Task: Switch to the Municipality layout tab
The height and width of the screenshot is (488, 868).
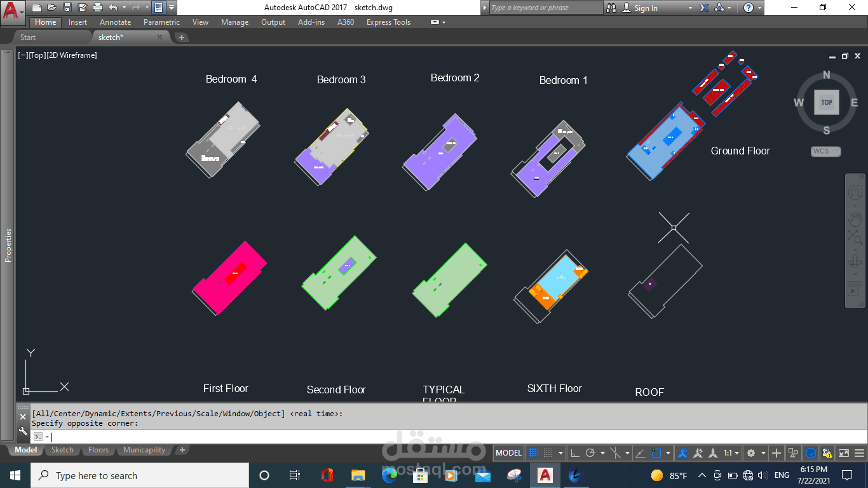Action: [x=144, y=450]
